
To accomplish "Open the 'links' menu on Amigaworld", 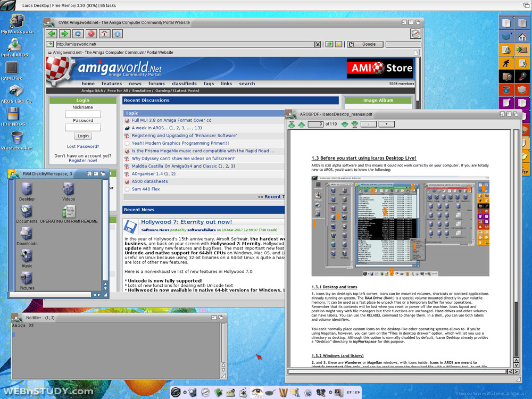I will [x=226, y=84].
